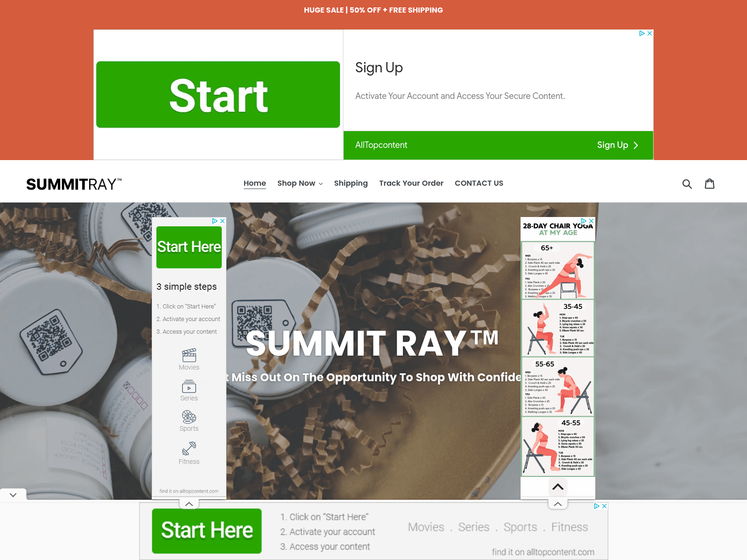Click the Series TV icon
This screenshot has width=747, height=560.
(189, 386)
